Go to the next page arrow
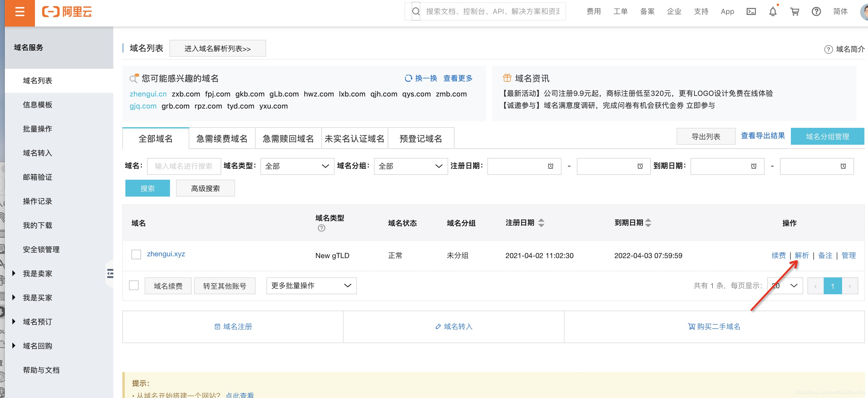The height and width of the screenshot is (398, 868). click(850, 286)
